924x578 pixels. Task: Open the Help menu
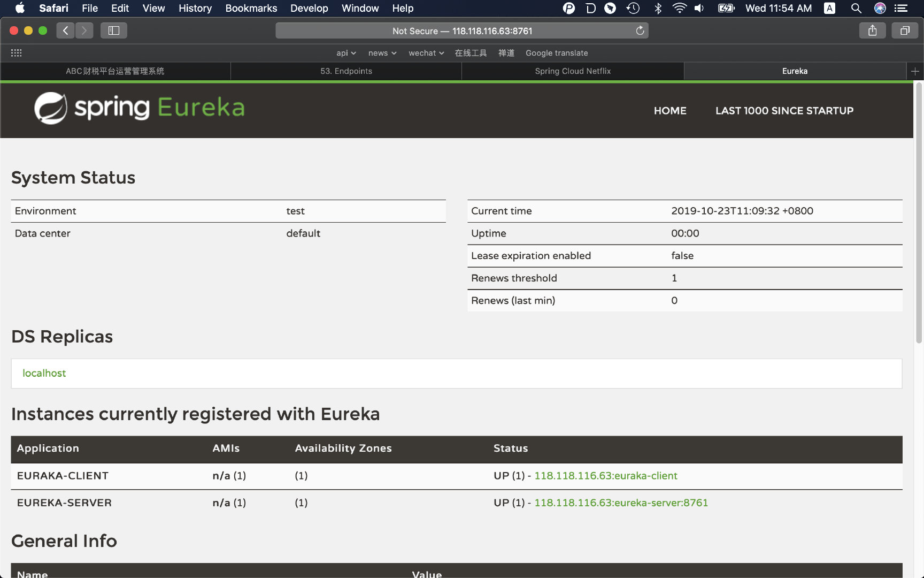[403, 8]
